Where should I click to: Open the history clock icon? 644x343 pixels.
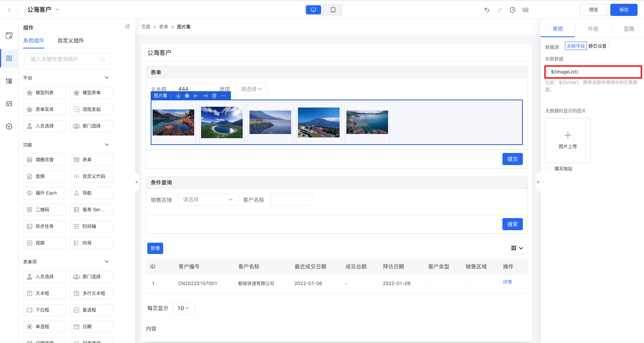tap(513, 10)
